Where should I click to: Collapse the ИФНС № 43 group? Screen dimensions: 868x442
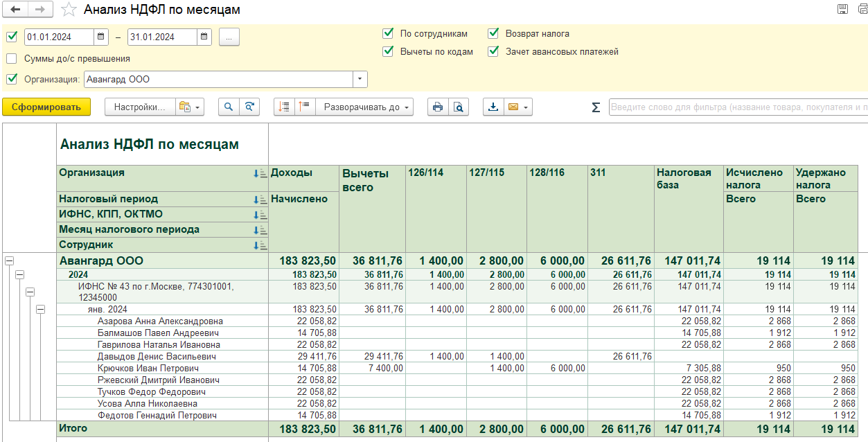coord(30,292)
